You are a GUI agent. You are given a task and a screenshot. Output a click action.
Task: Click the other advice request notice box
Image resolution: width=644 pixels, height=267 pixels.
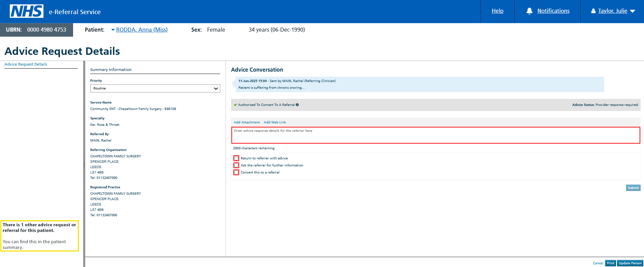[x=39, y=236]
